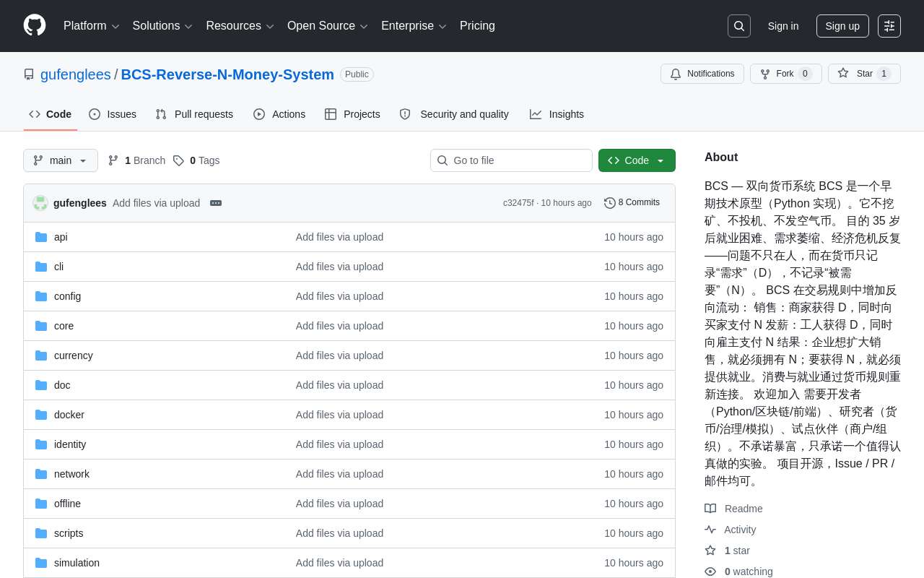
Task: Click the folder icon for api
Action: 41,237
